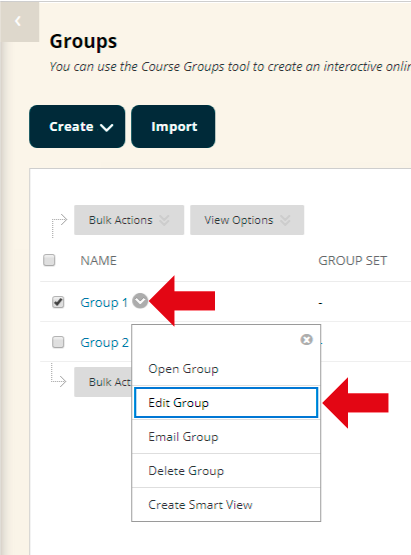Screen dimensions: 411x555
Task: Toggle the select-all checkbox beside NAME
Action: tap(49, 260)
